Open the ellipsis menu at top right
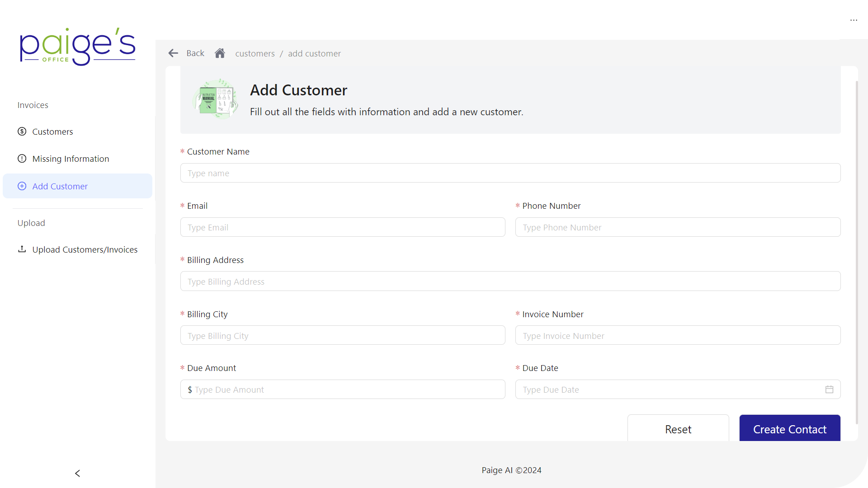The image size is (868, 488). (x=854, y=20)
